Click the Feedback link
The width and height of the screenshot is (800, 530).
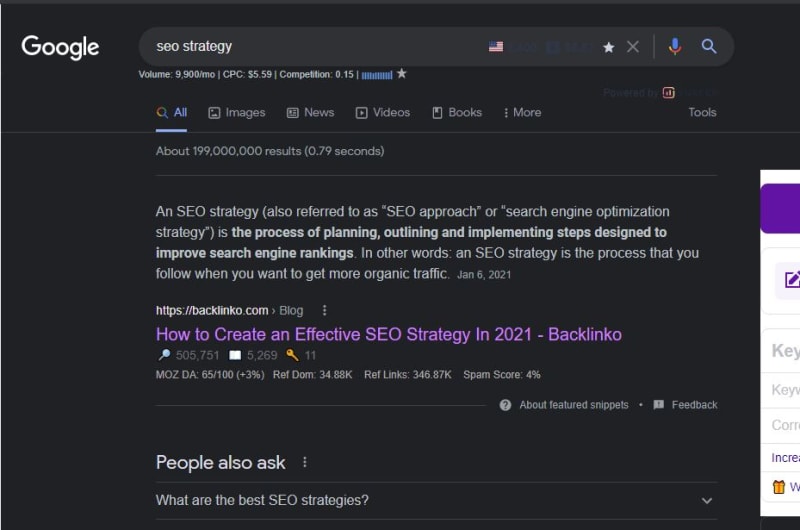pos(694,405)
